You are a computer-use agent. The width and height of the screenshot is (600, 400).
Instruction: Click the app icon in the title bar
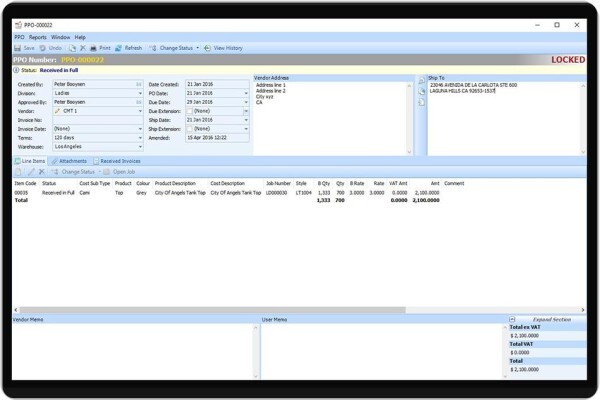[x=18, y=25]
